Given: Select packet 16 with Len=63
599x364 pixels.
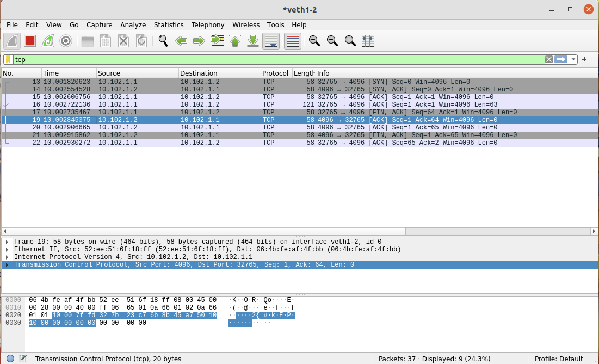Looking at the screenshot, I should point(300,104).
